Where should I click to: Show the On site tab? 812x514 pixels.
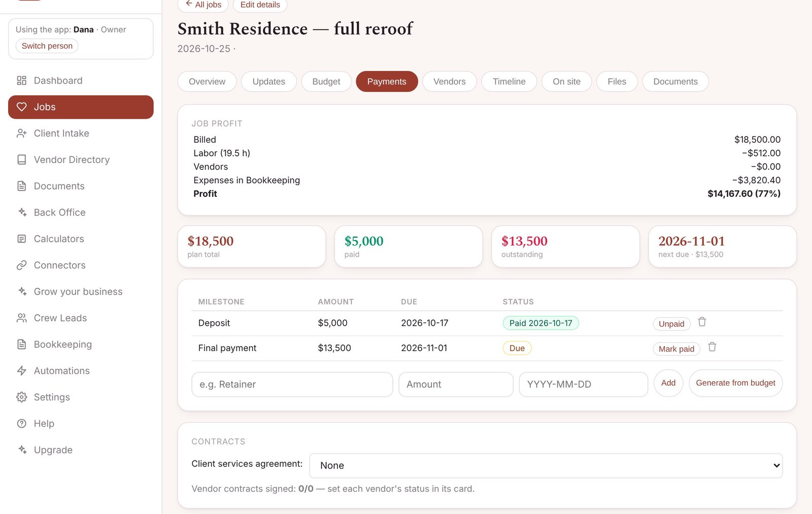pos(566,82)
